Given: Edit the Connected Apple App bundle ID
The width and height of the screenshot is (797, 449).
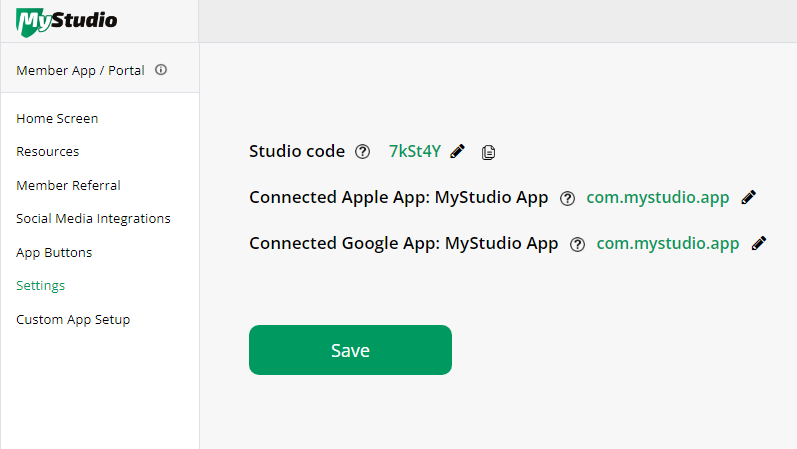Looking at the screenshot, I should (749, 197).
